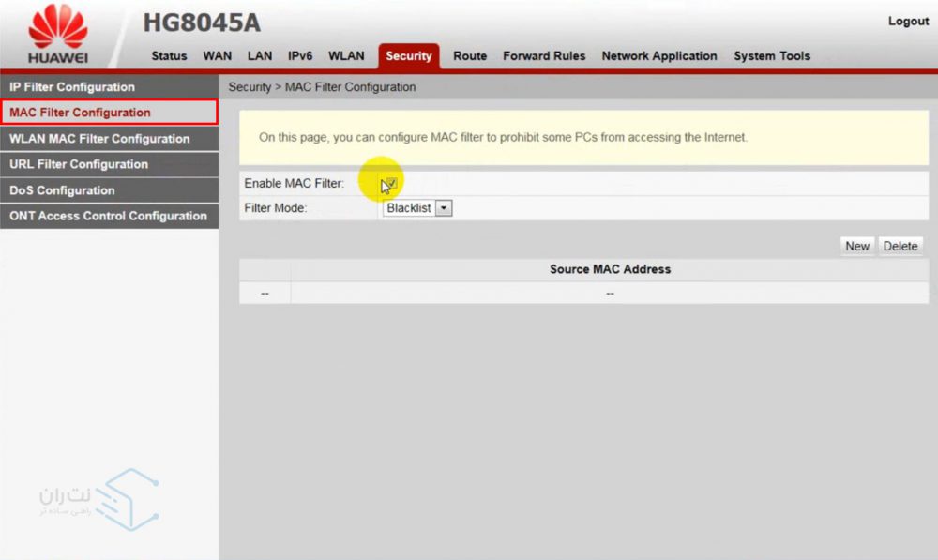
Task: Open the WAN tab
Action: pos(218,56)
